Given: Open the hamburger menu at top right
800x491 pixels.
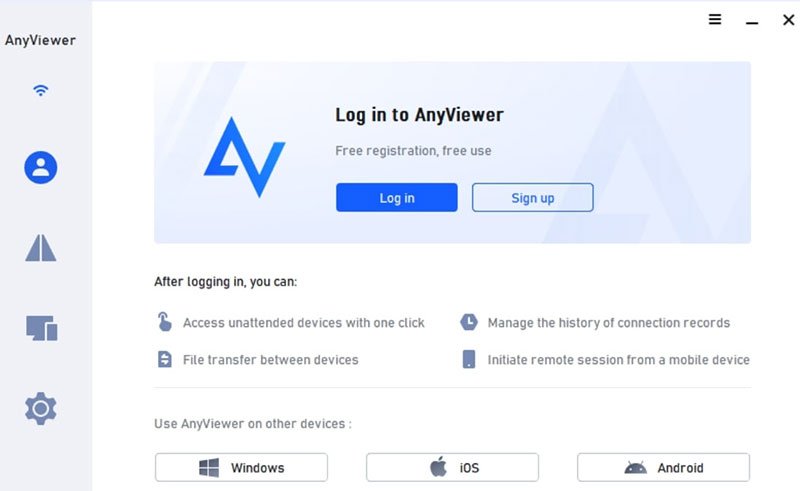Looking at the screenshot, I should (715, 19).
